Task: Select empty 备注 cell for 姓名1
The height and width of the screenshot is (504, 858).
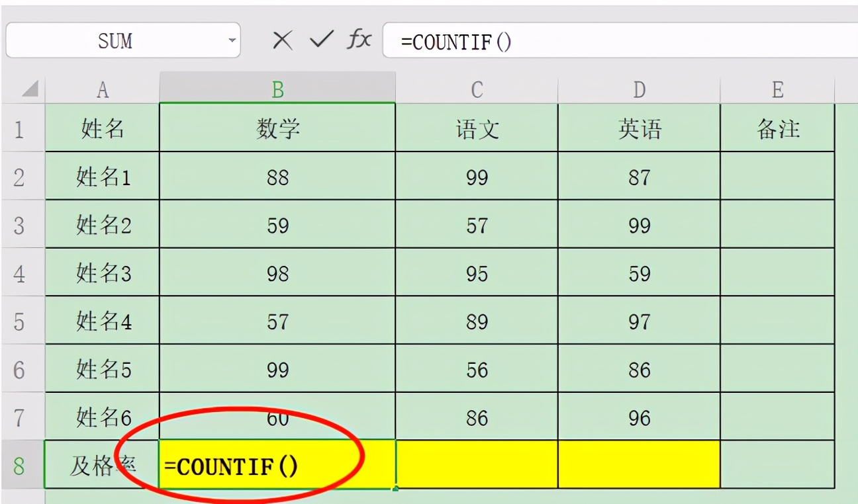Action: [777, 176]
